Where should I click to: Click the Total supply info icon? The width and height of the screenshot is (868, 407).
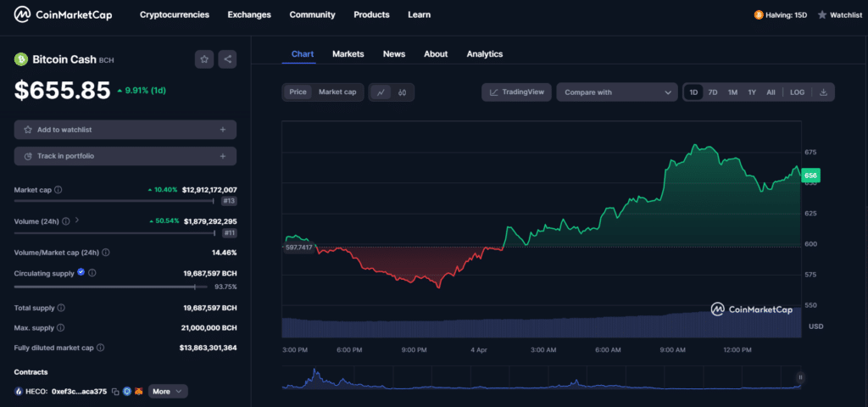coord(61,308)
